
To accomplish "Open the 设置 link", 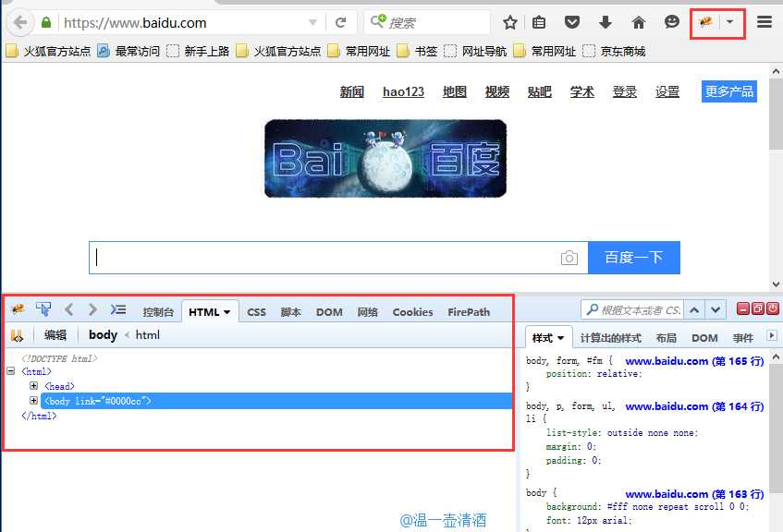I will pyautogui.click(x=667, y=91).
